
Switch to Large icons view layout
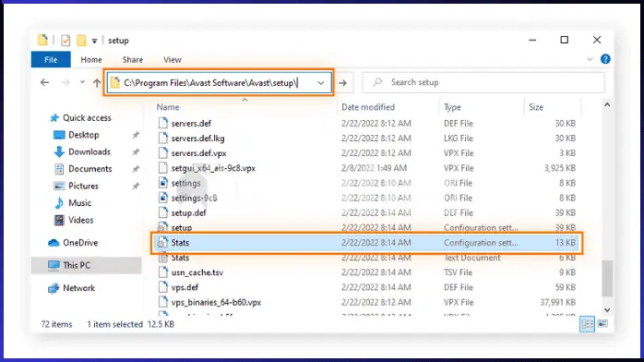tap(602, 324)
